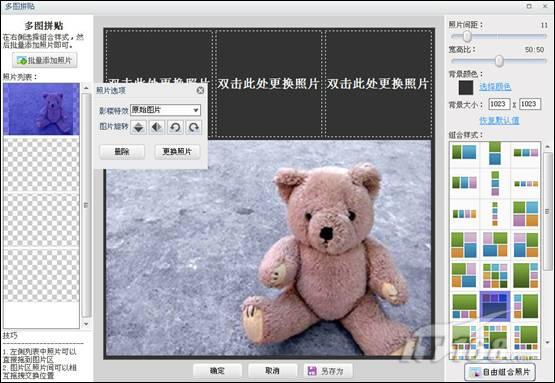The height and width of the screenshot is (383, 555).
Task: Click the 选择颜色 link
Action: pyautogui.click(x=495, y=87)
